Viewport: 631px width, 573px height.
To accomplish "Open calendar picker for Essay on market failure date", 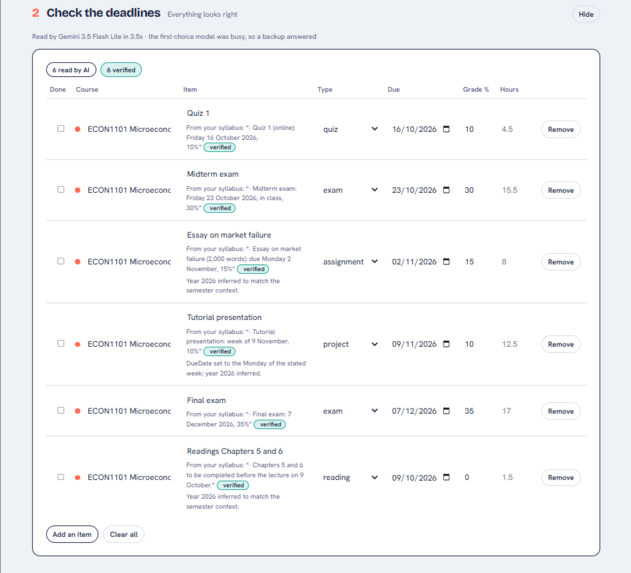I will coord(446,262).
